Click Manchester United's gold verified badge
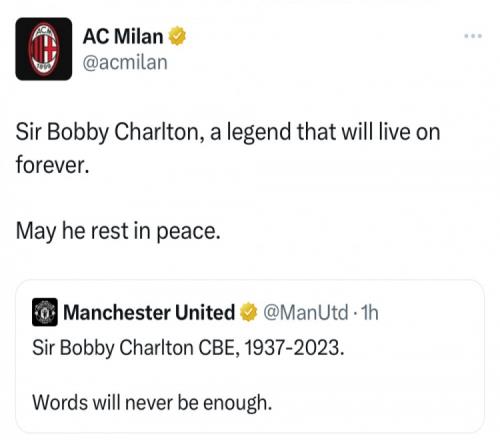 [249, 312]
